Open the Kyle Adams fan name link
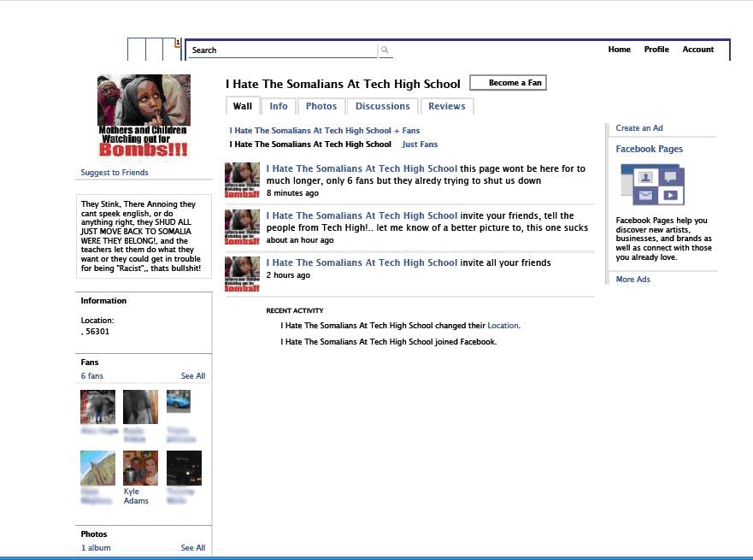Viewport: 753px width, 560px height. [136, 496]
